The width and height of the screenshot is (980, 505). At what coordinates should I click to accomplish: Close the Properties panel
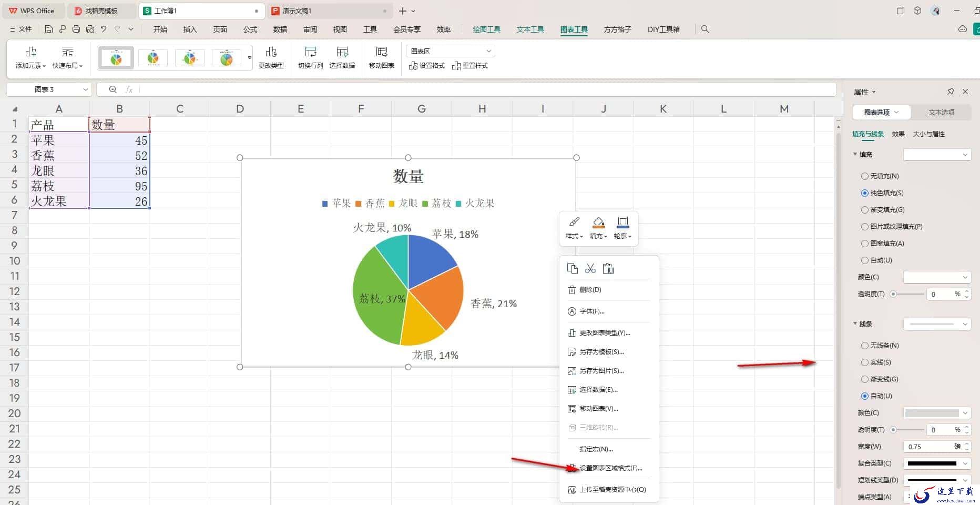(965, 92)
